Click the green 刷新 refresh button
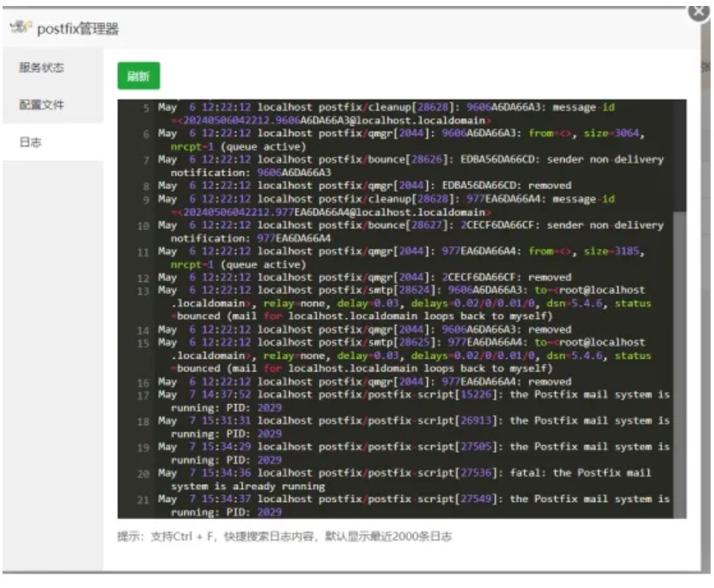 tap(138, 76)
